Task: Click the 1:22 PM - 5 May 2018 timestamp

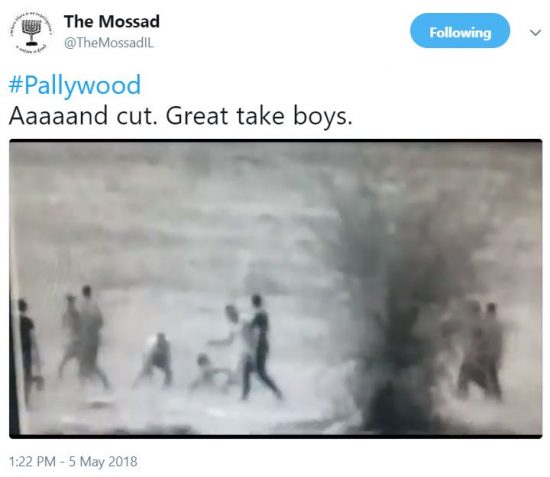Action: point(73,461)
